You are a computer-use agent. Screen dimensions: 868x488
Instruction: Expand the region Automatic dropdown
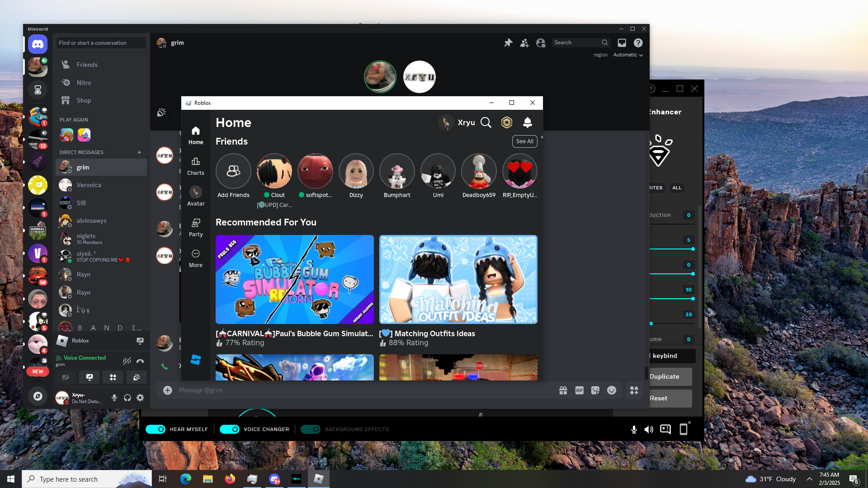tap(628, 55)
